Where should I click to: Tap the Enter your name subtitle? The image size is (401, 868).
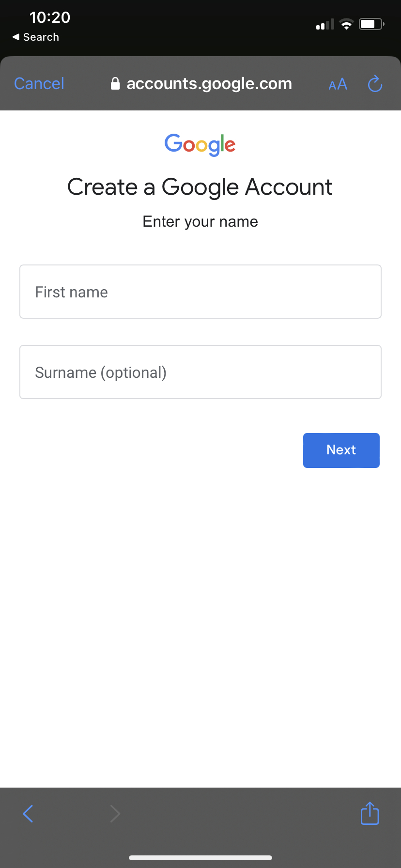point(200,221)
